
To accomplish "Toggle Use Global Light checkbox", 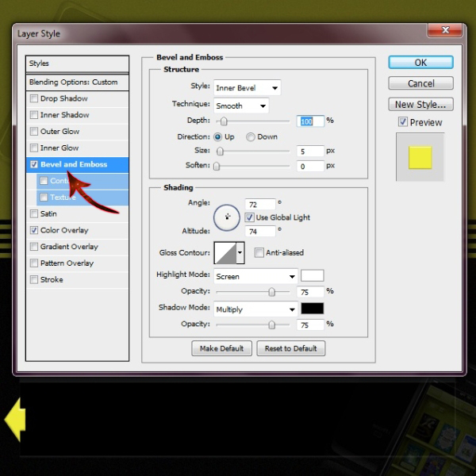I will 250,217.
